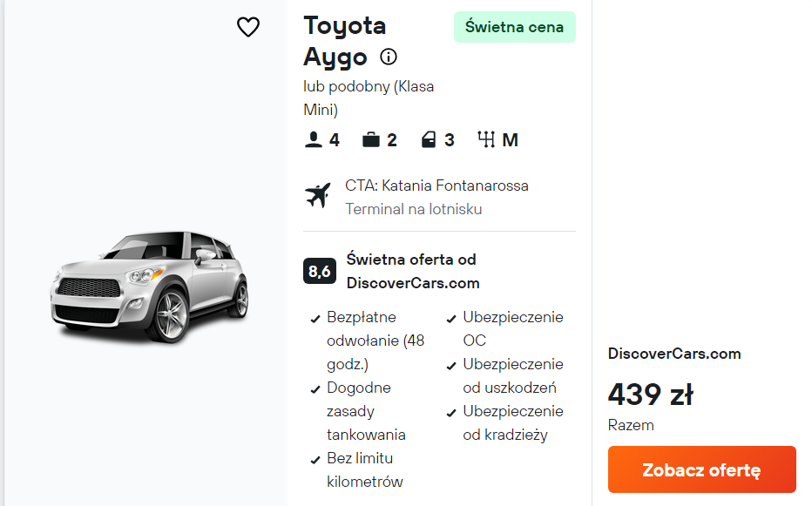
Task: Click the 8,6 rating badge
Action: (x=319, y=272)
